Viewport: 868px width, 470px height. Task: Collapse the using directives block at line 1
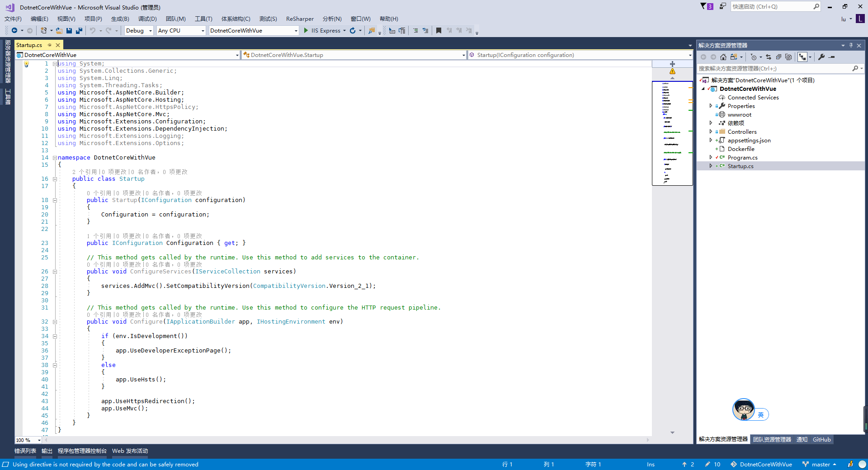pyautogui.click(x=55, y=64)
